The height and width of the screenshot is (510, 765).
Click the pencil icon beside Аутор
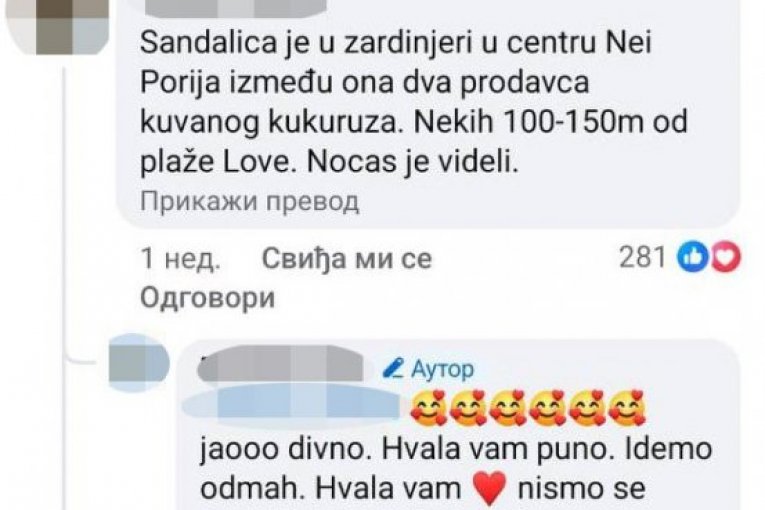coord(392,368)
